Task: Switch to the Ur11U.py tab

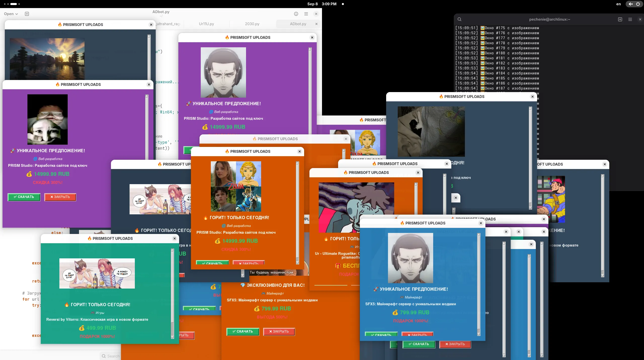Action: tap(207, 24)
